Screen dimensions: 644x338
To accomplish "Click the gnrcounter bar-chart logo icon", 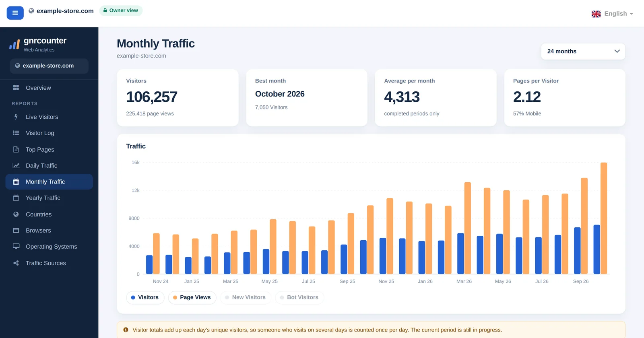I will 14,45.
